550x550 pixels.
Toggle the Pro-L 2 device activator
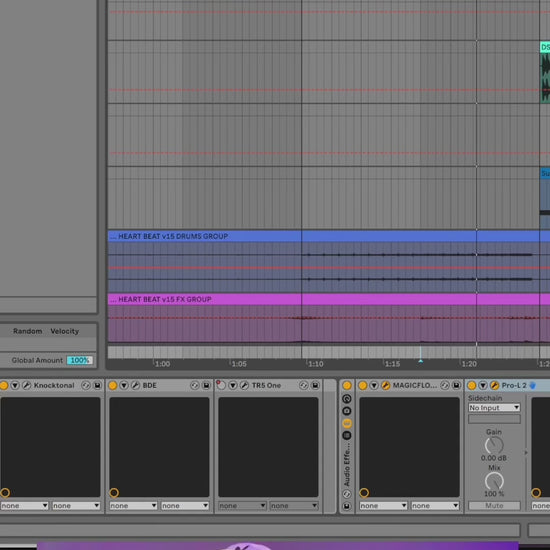(472, 385)
